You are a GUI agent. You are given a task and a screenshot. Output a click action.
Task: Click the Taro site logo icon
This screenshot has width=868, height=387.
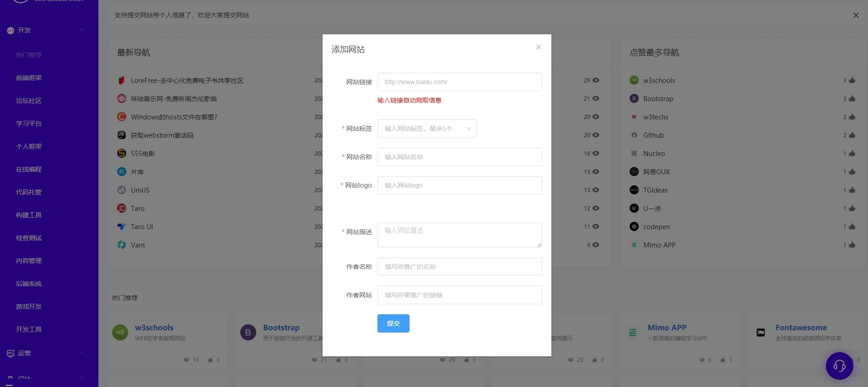[x=122, y=209]
